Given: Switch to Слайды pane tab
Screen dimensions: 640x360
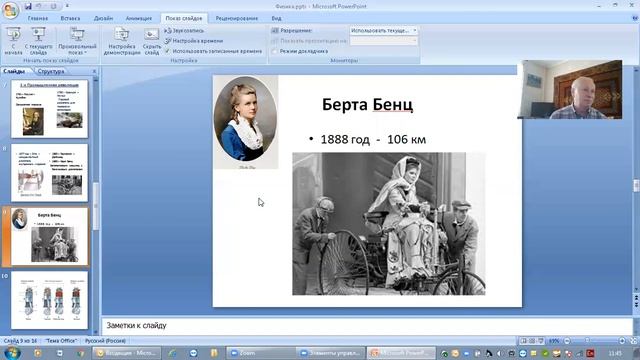Looking at the screenshot, I should pyautogui.click(x=14, y=71).
